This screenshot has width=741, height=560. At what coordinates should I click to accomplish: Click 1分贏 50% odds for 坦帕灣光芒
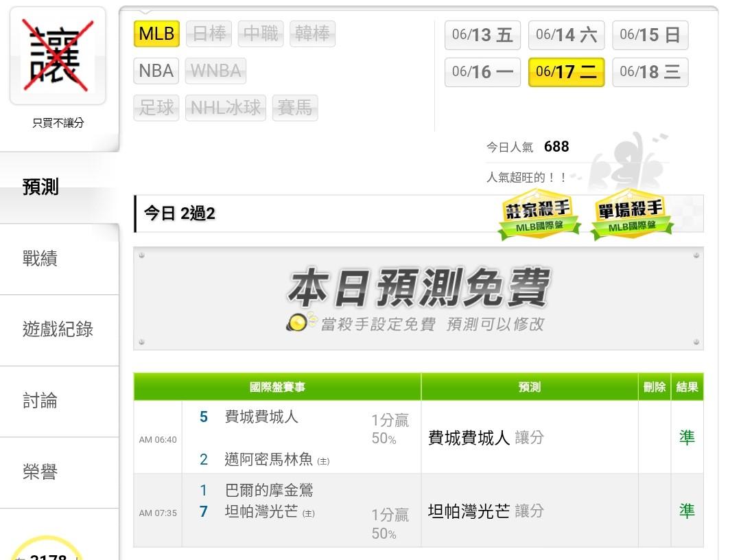click(x=390, y=524)
